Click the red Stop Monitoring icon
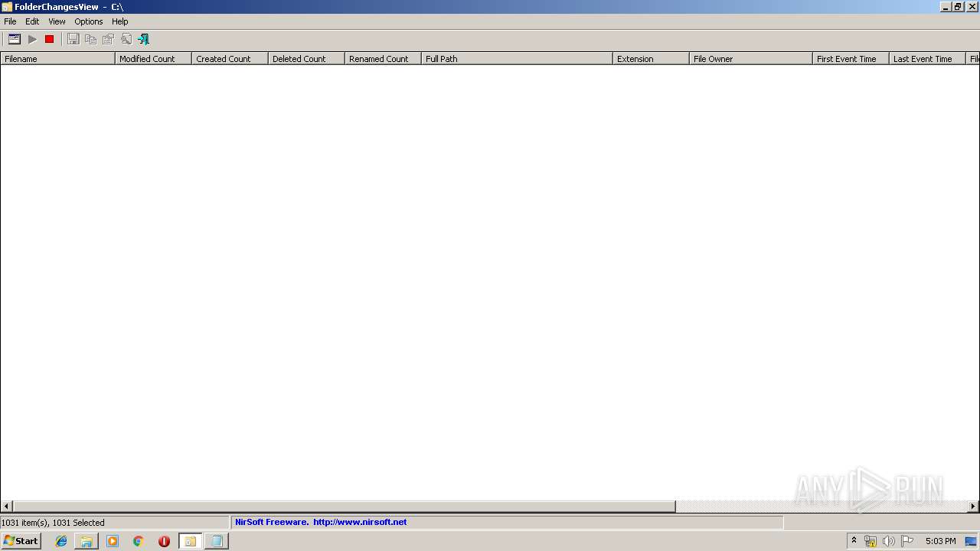This screenshot has height=551, width=980. (x=50, y=39)
